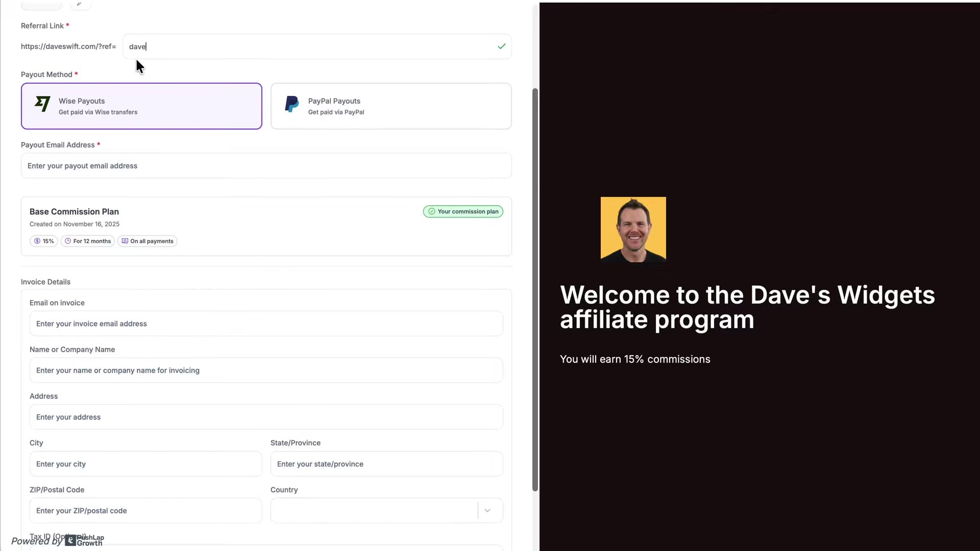Click the Created on November 16, 2025 text
The width and height of the screenshot is (980, 551).
click(75, 224)
